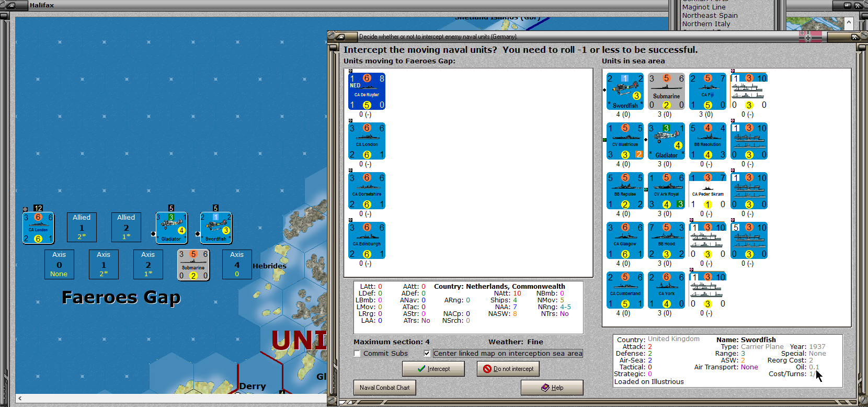This screenshot has height=407, width=868.
Task: Select the Swordfish counter on the Faeroes Gap map
Action: click(x=216, y=228)
